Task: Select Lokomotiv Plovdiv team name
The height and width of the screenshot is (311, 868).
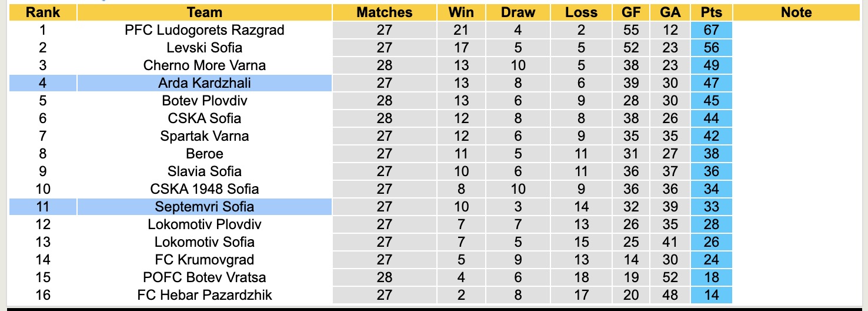Action: (x=205, y=224)
